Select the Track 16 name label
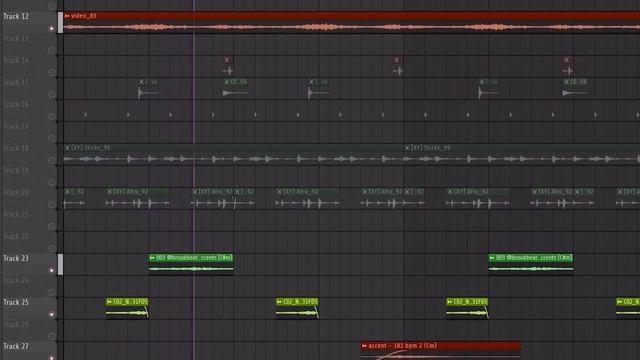Viewport: 640px width, 360px height. [16, 104]
